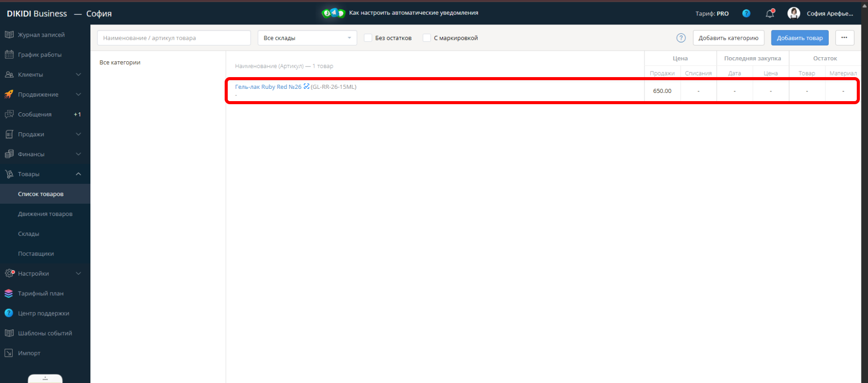The width and height of the screenshot is (868, 383).
Task: Click the notification bell icon
Action: pyautogui.click(x=770, y=14)
